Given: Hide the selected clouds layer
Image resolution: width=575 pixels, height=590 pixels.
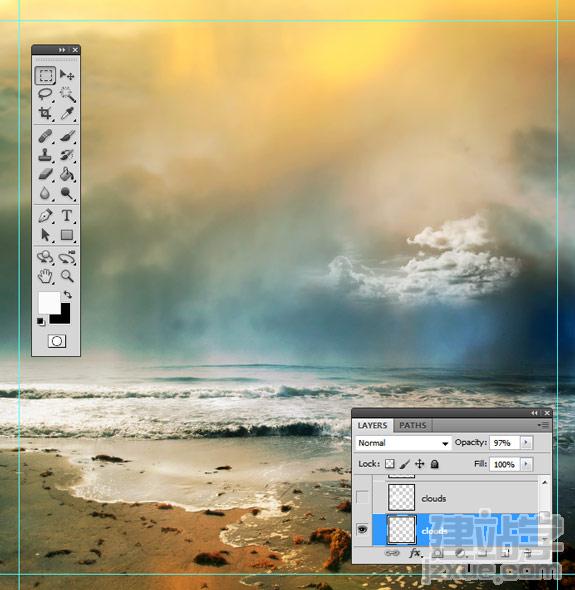Looking at the screenshot, I should (362, 529).
